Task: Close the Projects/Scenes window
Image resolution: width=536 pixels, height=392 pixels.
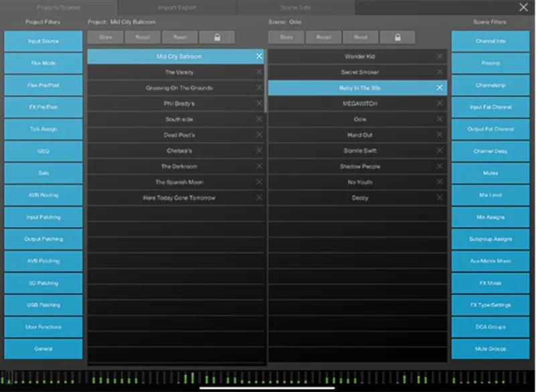Action: click(523, 7)
